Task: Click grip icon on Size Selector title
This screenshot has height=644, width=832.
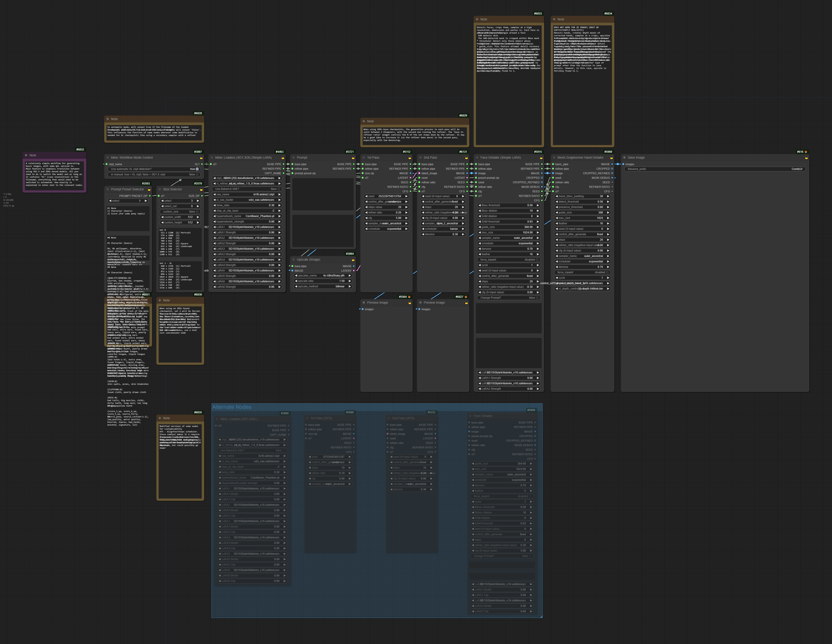Action: coord(160,189)
